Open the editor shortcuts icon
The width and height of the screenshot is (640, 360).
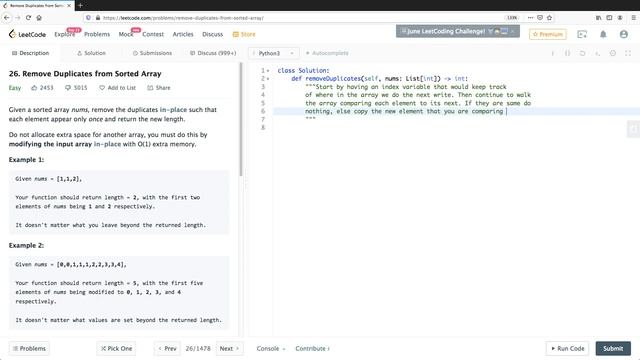pos(598,53)
